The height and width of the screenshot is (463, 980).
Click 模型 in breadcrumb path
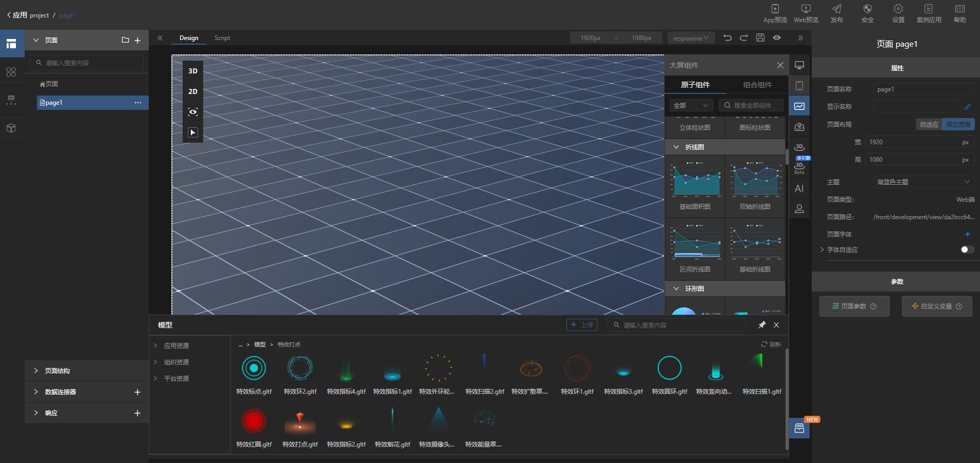coord(260,344)
